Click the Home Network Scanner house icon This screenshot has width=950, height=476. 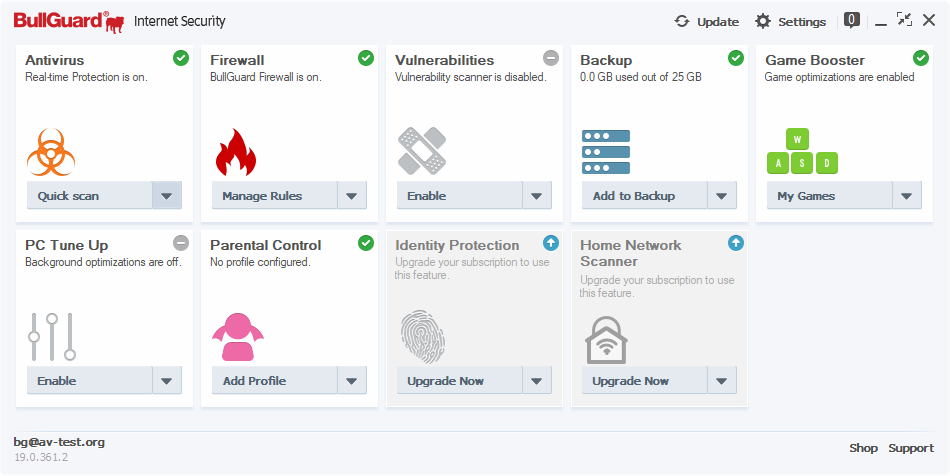606,338
